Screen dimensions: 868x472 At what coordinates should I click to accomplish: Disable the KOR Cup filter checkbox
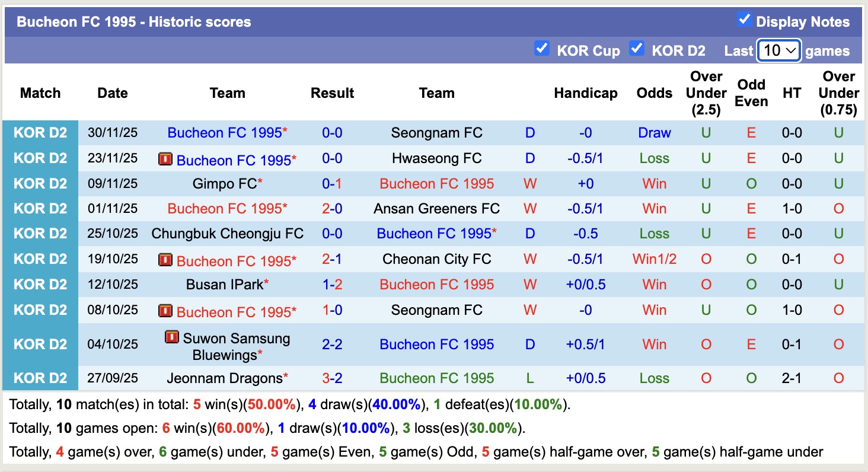point(542,49)
